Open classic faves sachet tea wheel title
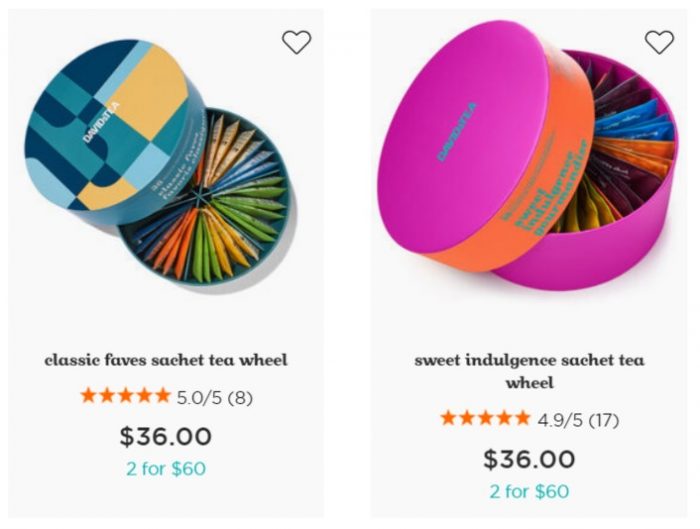Image resolution: width=700 pixels, height=529 pixels. [x=166, y=360]
